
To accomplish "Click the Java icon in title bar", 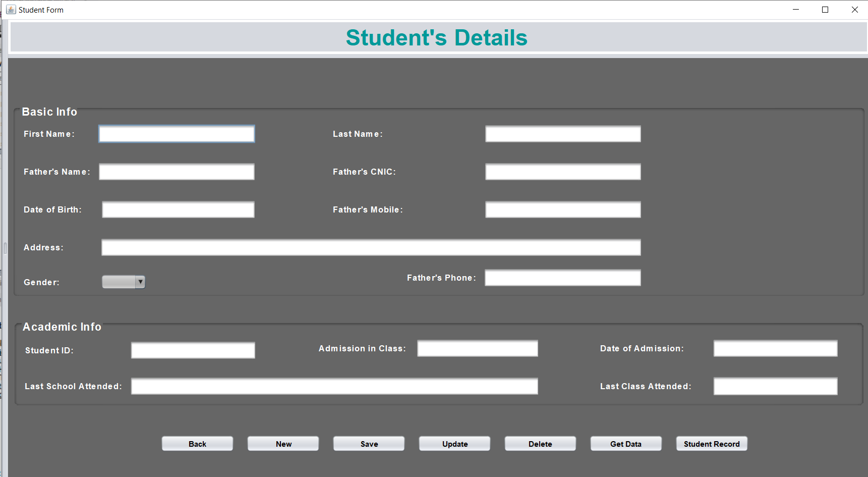I will click(11, 10).
